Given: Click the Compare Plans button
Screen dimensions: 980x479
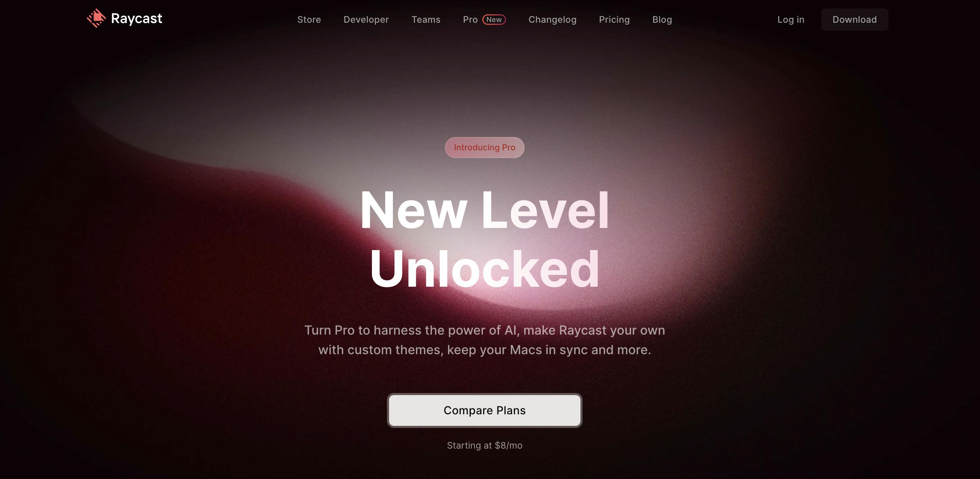Looking at the screenshot, I should (484, 410).
